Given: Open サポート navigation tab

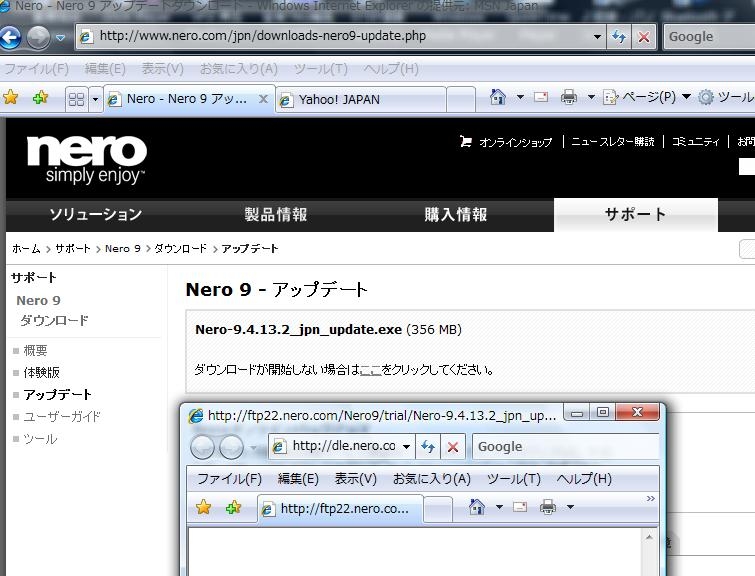Looking at the screenshot, I should [x=636, y=214].
